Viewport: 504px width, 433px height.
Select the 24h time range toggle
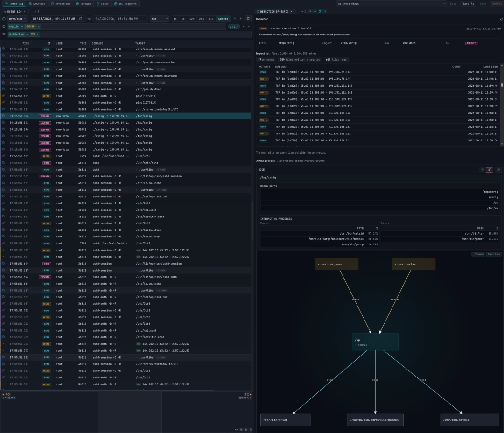click(201, 19)
